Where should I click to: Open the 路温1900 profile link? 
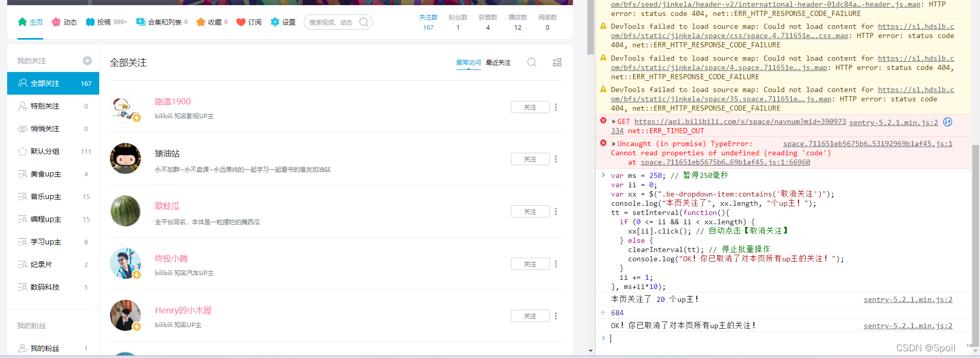click(x=173, y=102)
